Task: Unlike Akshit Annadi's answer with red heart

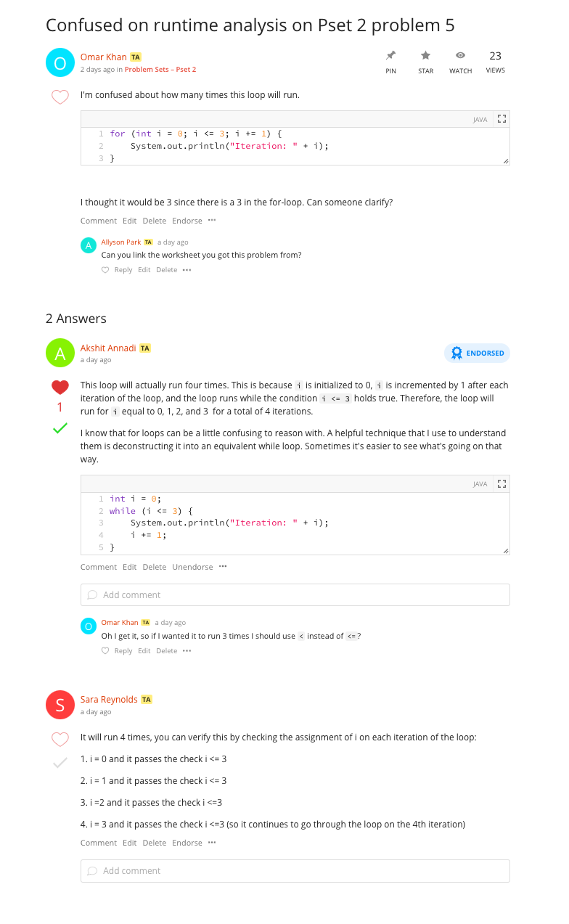Action: [60, 388]
